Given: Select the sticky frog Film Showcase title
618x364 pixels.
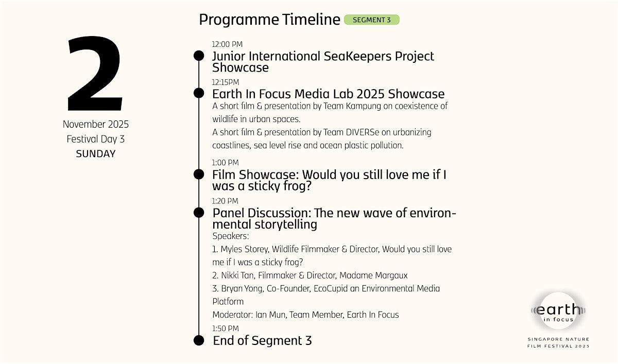Looking at the screenshot, I should pos(329,180).
